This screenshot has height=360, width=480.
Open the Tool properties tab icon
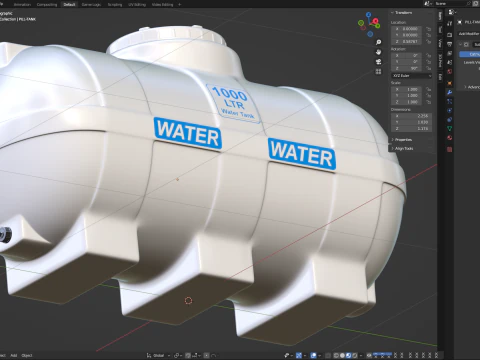pos(450,24)
